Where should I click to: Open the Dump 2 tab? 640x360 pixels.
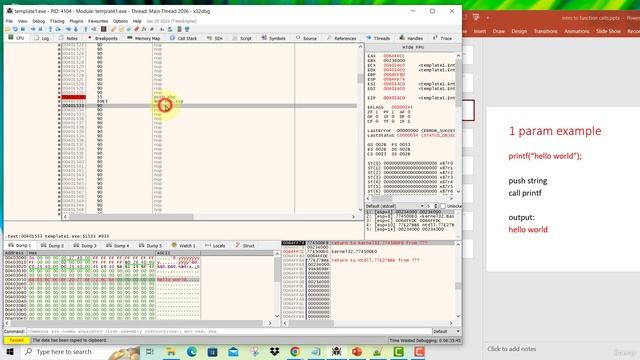point(53,246)
